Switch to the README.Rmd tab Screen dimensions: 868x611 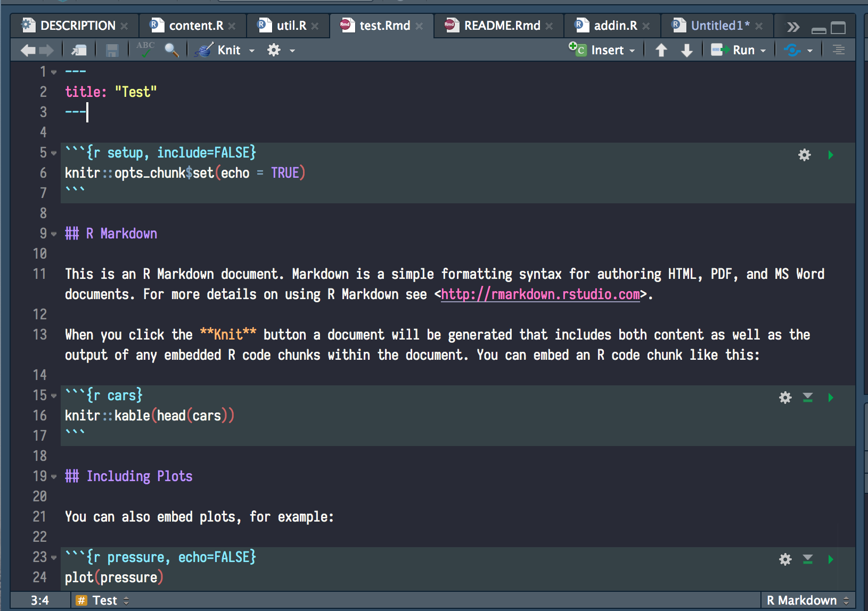coord(498,25)
